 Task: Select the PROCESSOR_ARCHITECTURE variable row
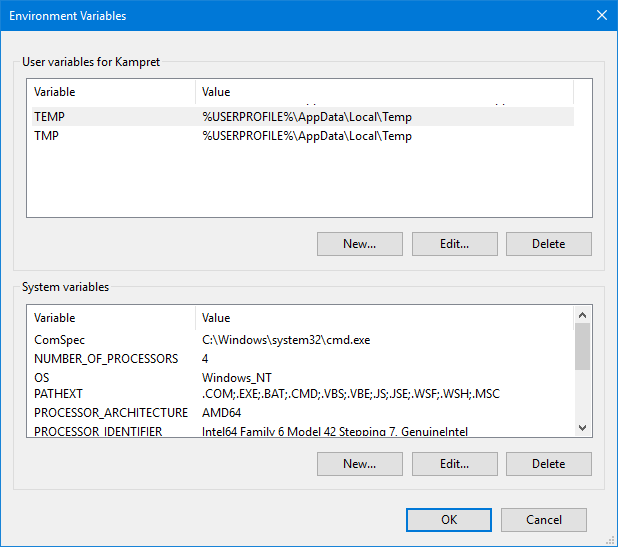303,413
